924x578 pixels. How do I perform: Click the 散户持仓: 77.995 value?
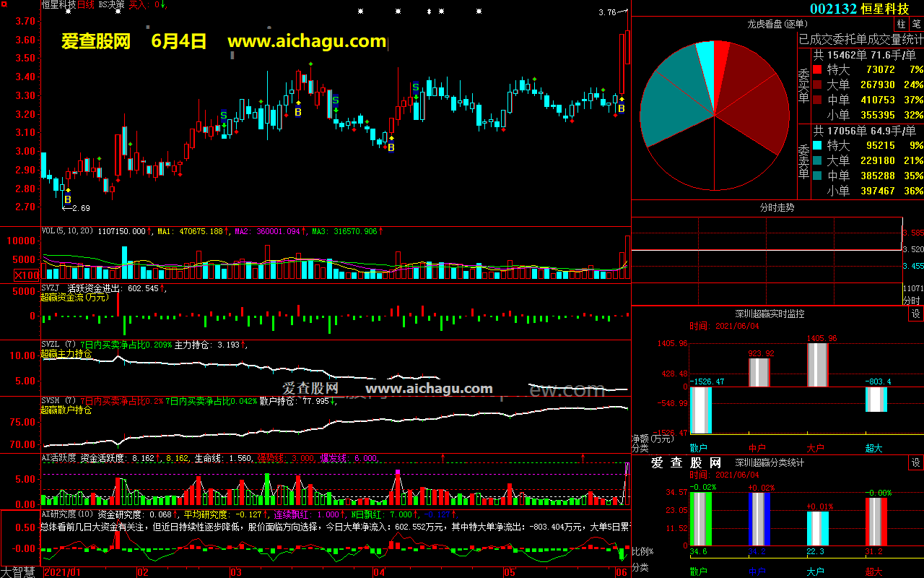click(x=295, y=401)
